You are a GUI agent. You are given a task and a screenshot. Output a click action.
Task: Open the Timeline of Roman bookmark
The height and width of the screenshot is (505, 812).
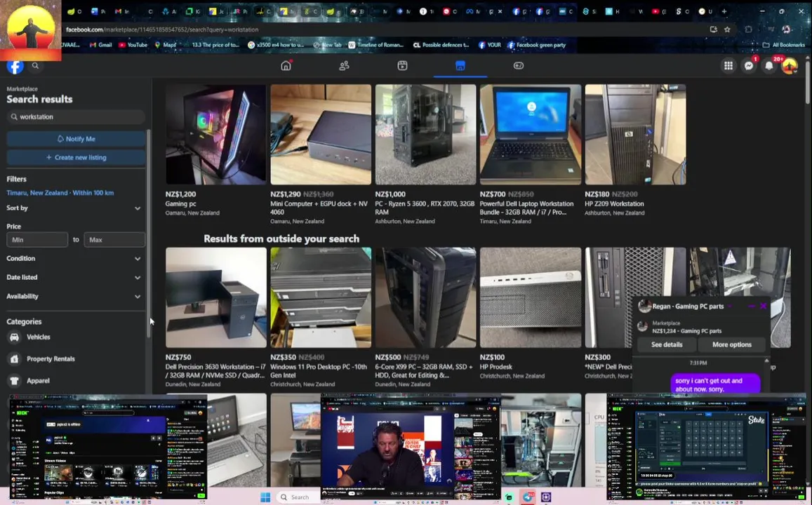[x=375, y=45]
